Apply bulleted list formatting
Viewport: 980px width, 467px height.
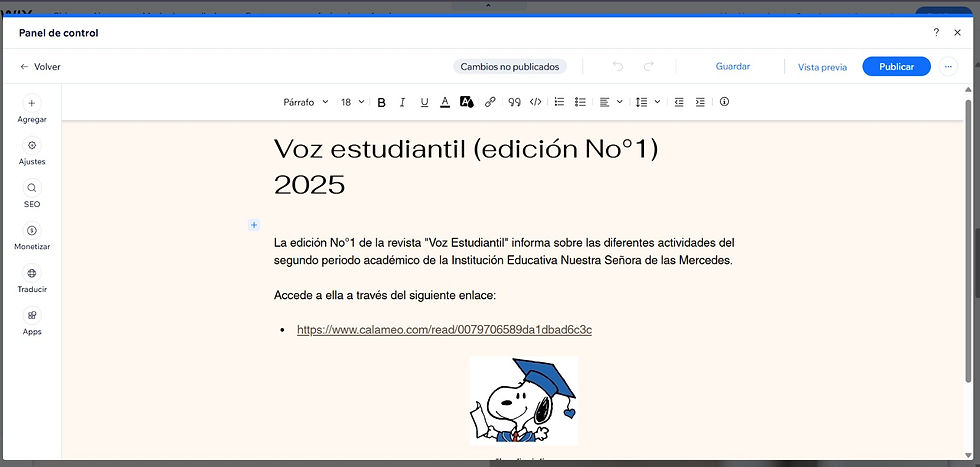point(581,102)
